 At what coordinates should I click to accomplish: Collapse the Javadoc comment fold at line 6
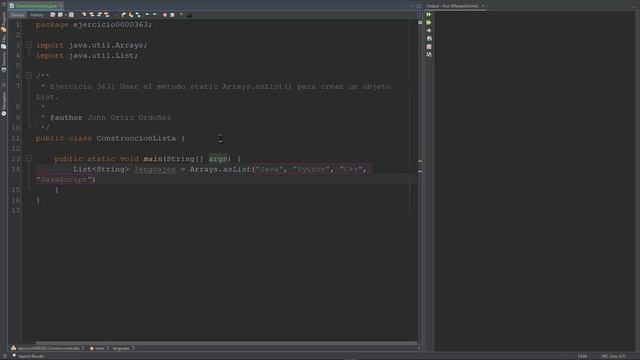(29, 76)
